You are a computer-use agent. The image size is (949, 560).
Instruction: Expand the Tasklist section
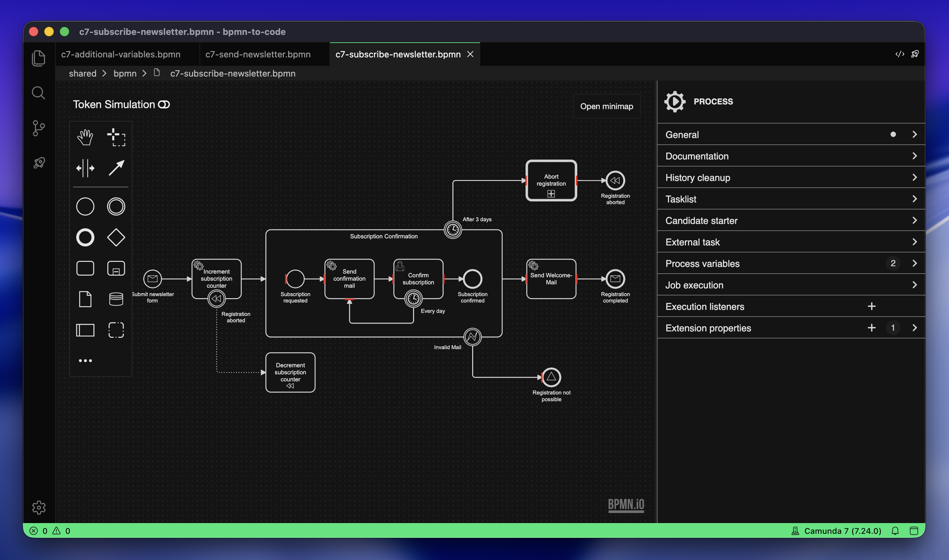click(x=791, y=199)
